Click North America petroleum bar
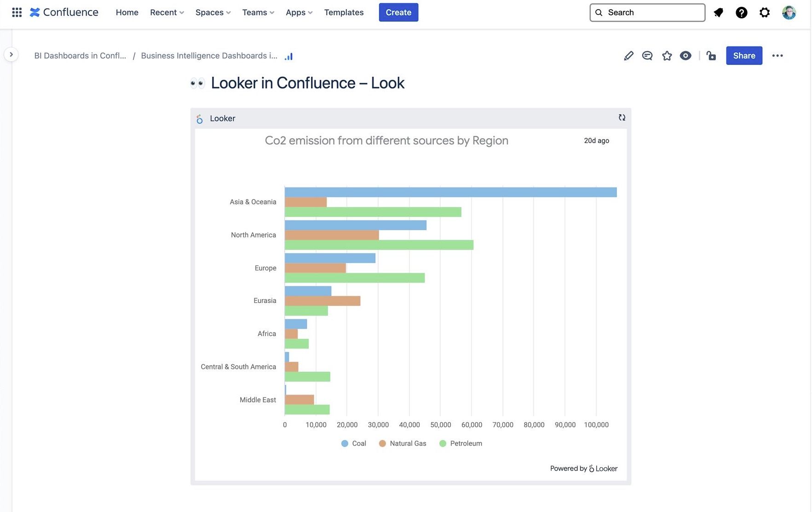 pyautogui.click(x=379, y=245)
